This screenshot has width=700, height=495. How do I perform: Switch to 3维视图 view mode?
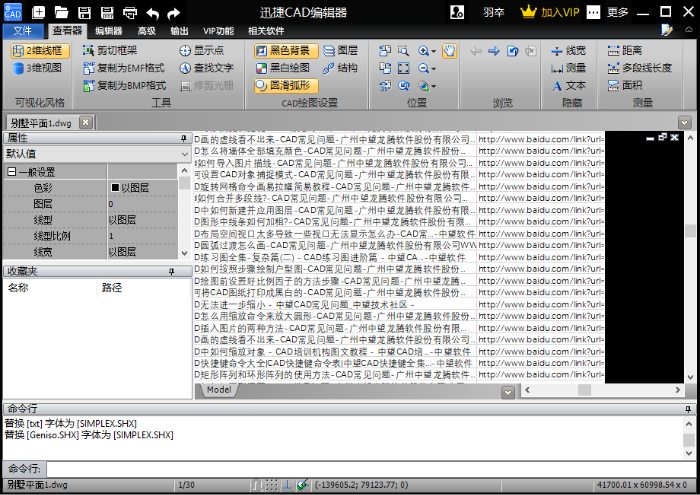38,68
